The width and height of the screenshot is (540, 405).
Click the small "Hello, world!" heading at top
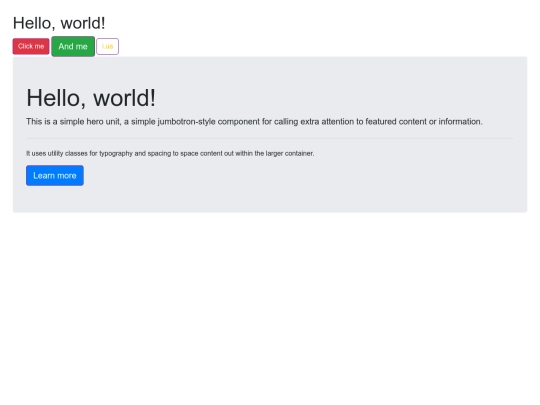(x=59, y=23)
